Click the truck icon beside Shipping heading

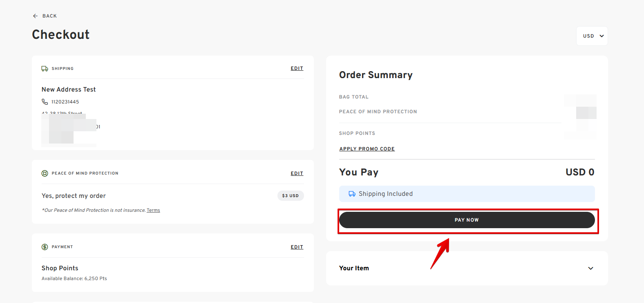(x=45, y=69)
